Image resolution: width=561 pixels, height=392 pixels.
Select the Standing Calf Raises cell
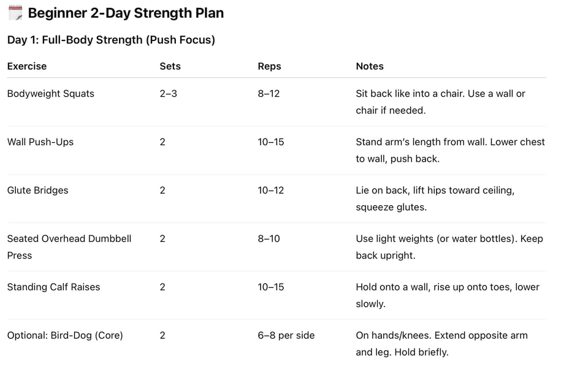[54, 287]
